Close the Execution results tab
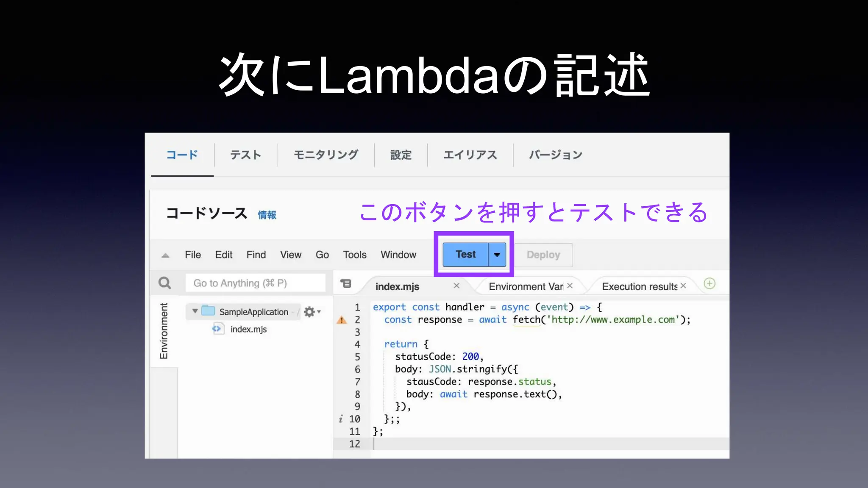Screen dimensions: 868x488 pyautogui.click(x=683, y=286)
